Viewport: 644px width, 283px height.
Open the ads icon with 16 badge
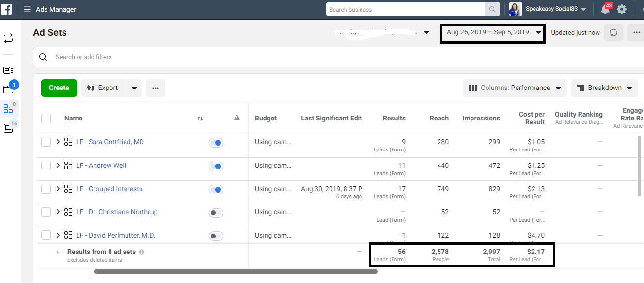[x=8, y=128]
